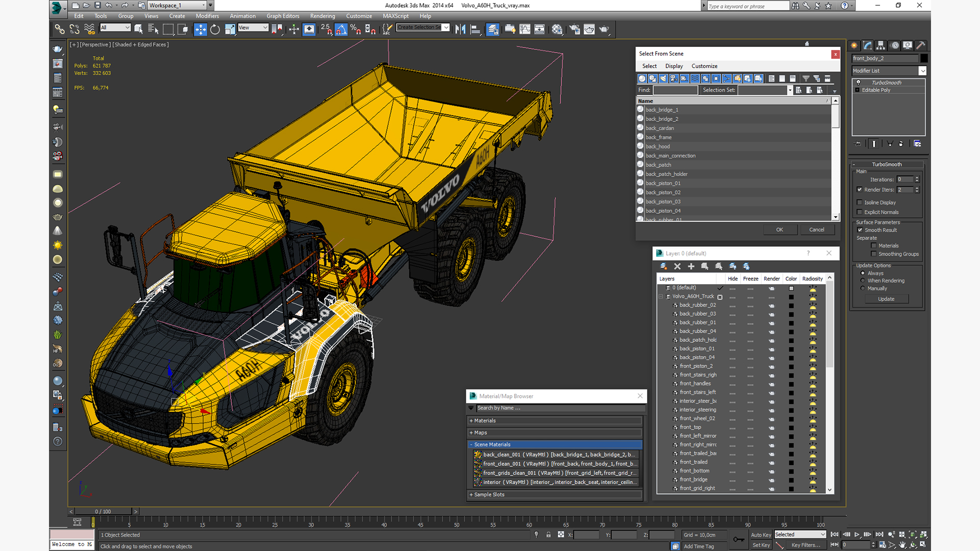980x551 pixels.
Task: Enable Separate by Materials checkbox
Action: 874,246
